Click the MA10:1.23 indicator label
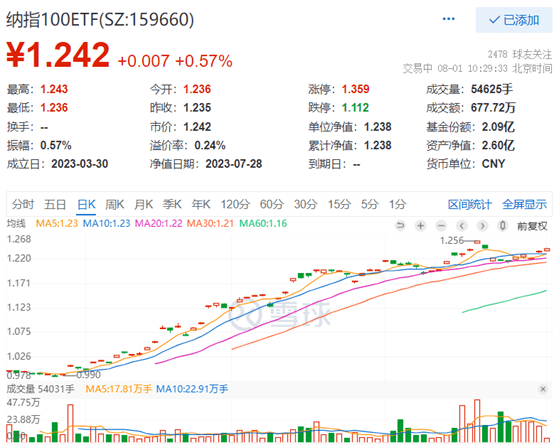554x445 pixels. (107, 223)
